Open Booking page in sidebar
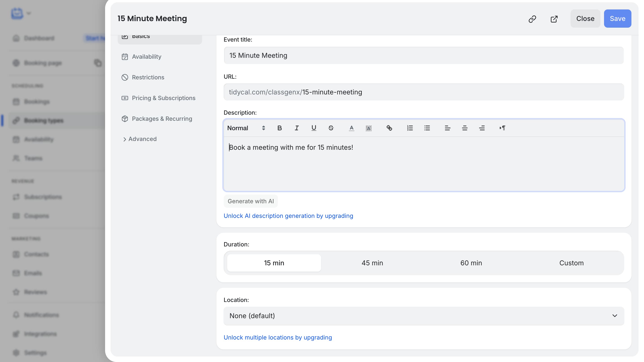The width and height of the screenshot is (644, 362). coord(43,63)
